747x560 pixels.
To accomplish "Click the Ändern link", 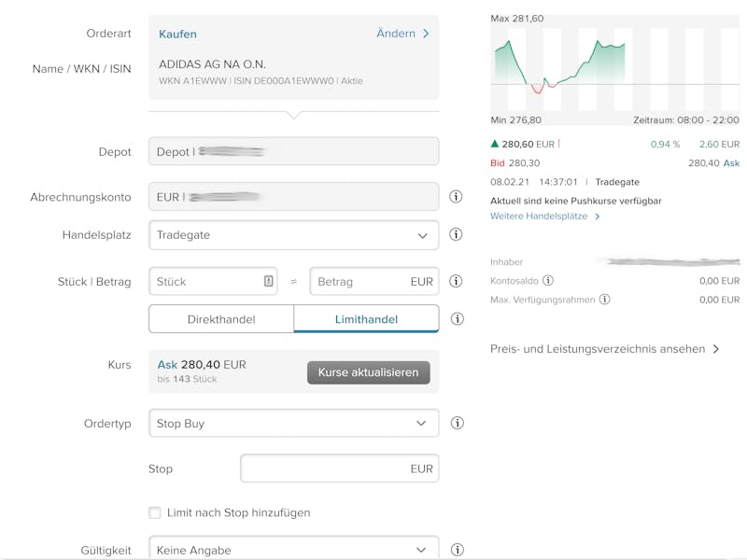I will point(395,34).
